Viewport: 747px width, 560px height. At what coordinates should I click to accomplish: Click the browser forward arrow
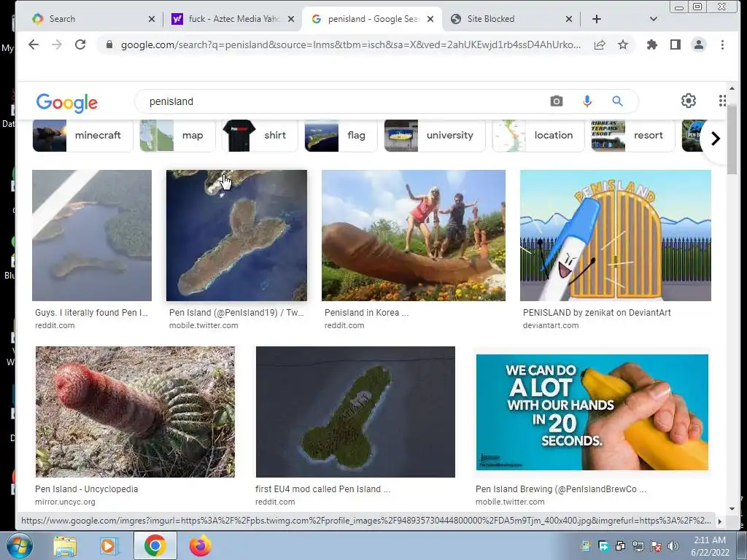pos(57,44)
